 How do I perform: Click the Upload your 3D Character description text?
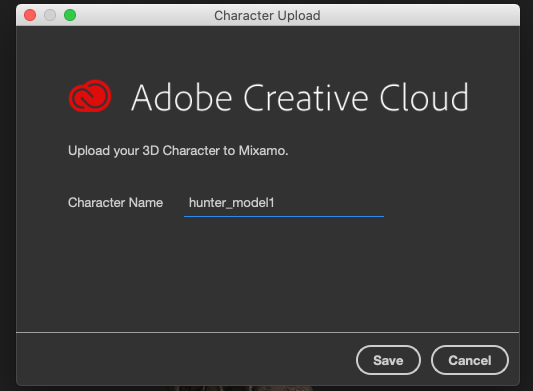[178, 151]
